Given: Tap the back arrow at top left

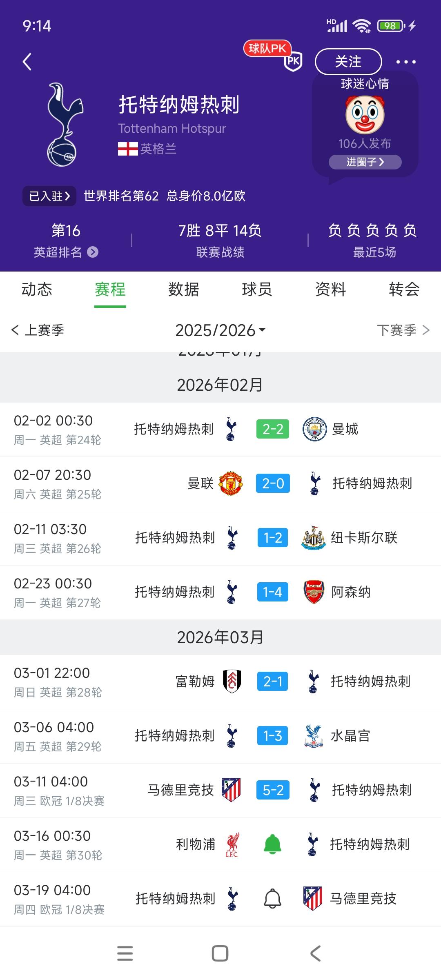Looking at the screenshot, I should click(27, 62).
